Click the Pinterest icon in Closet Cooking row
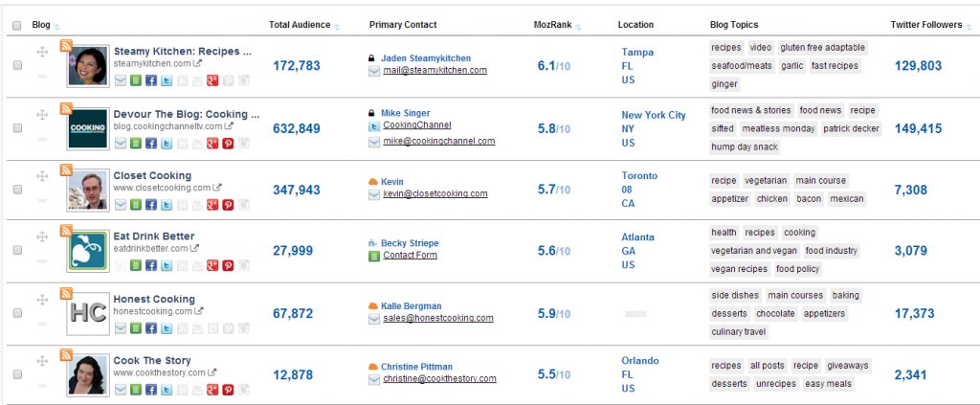980x405 pixels. (228, 204)
